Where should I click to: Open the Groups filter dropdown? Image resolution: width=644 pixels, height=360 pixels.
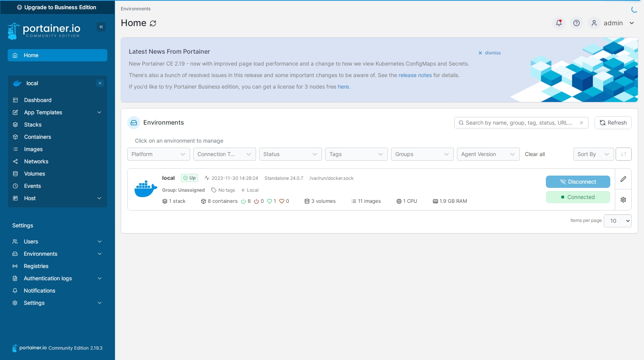[422, 154]
